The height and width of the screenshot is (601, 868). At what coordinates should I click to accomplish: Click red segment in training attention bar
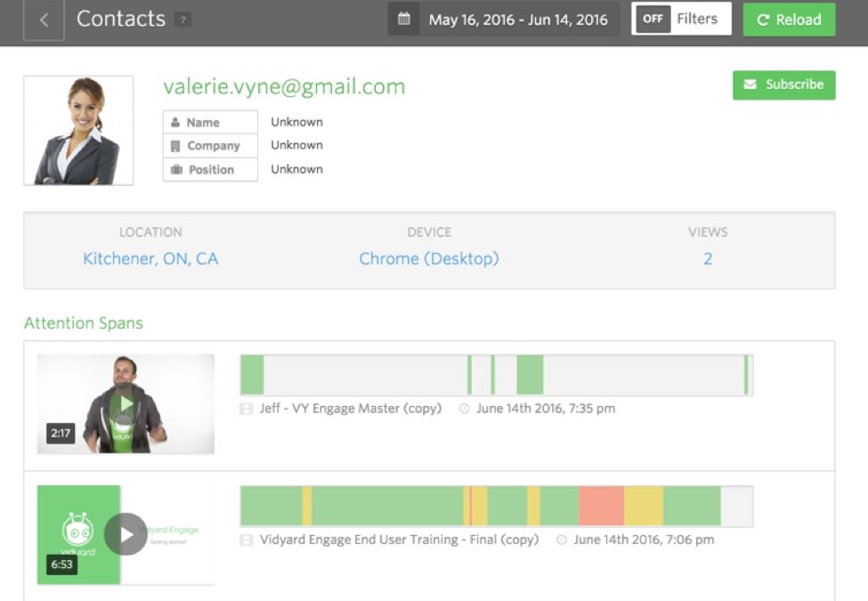point(601,506)
